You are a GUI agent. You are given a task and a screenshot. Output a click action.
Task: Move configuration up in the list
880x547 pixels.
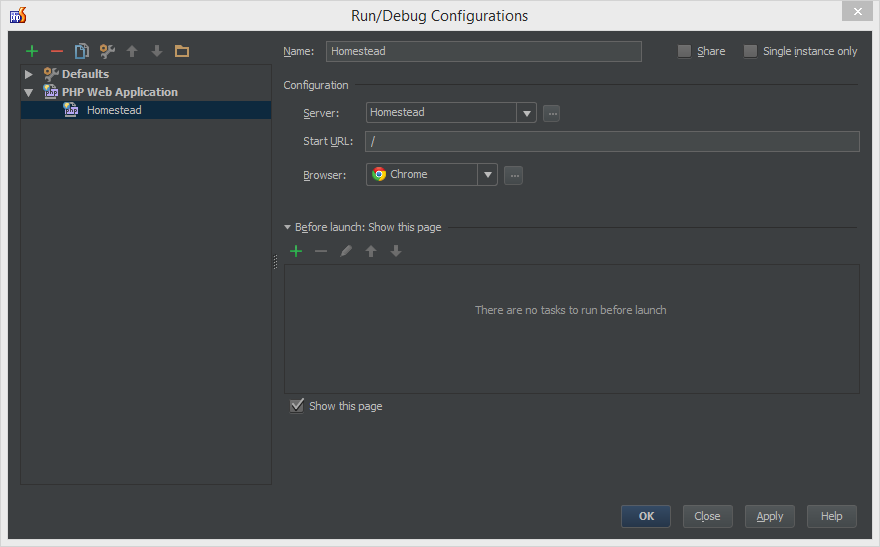pos(132,51)
